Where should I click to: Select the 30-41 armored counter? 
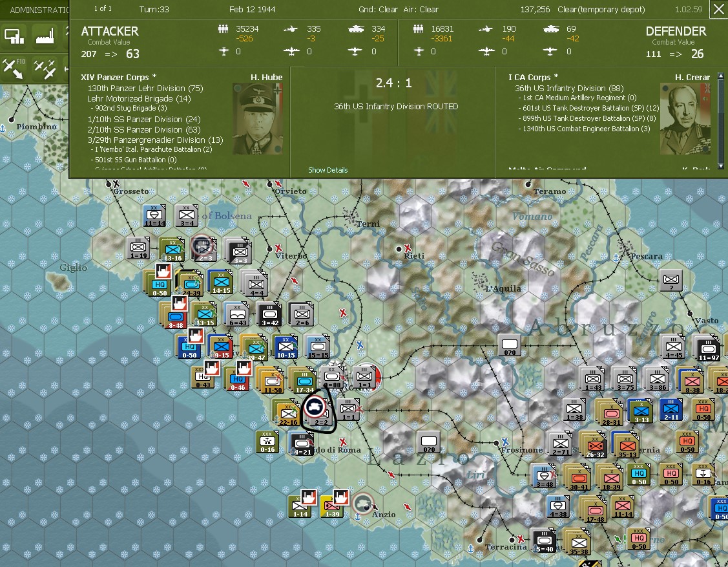pos(579,479)
